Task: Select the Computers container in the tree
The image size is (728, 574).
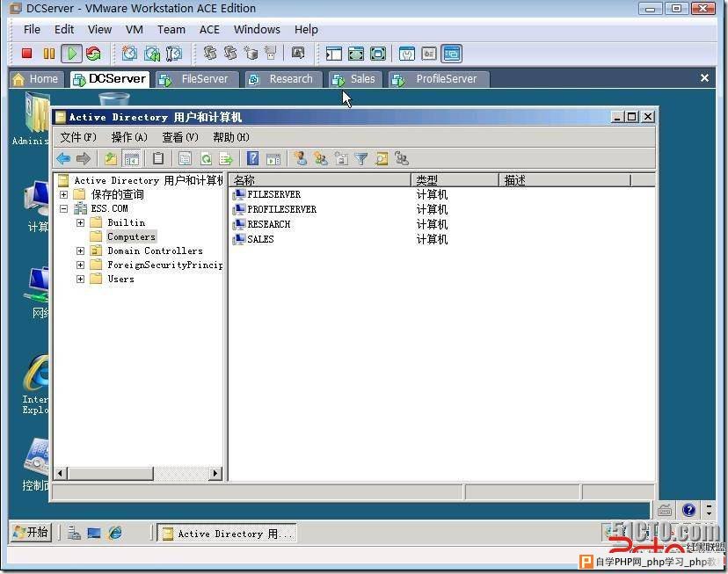Action: click(131, 236)
